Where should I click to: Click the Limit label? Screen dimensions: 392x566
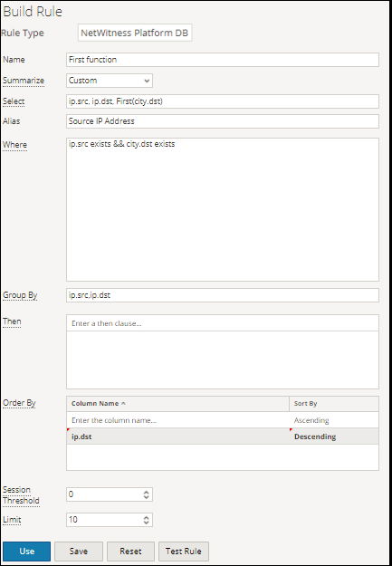tap(12, 520)
